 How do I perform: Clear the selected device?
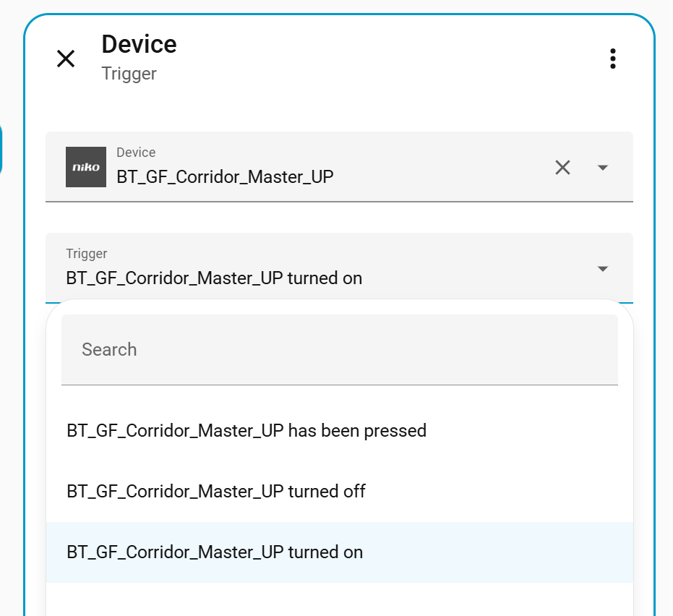point(562,168)
